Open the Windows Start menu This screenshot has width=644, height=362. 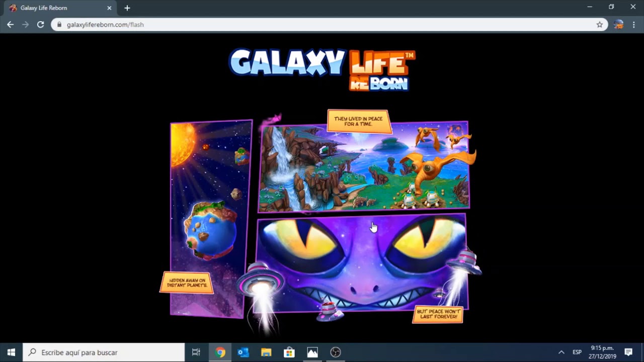coord(11,352)
